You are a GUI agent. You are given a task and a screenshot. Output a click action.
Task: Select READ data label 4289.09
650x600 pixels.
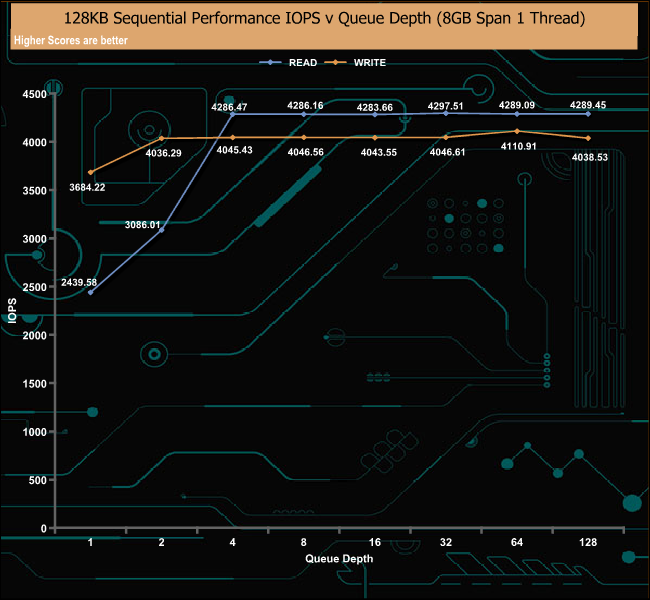tap(517, 105)
